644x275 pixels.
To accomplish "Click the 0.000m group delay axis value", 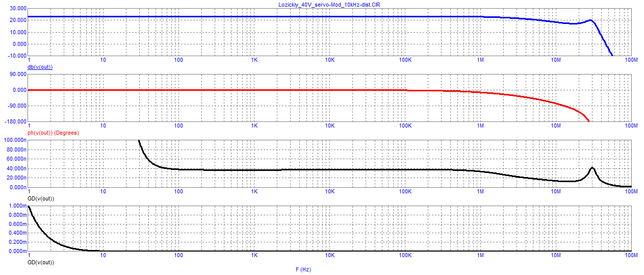I will pyautogui.click(x=17, y=252).
